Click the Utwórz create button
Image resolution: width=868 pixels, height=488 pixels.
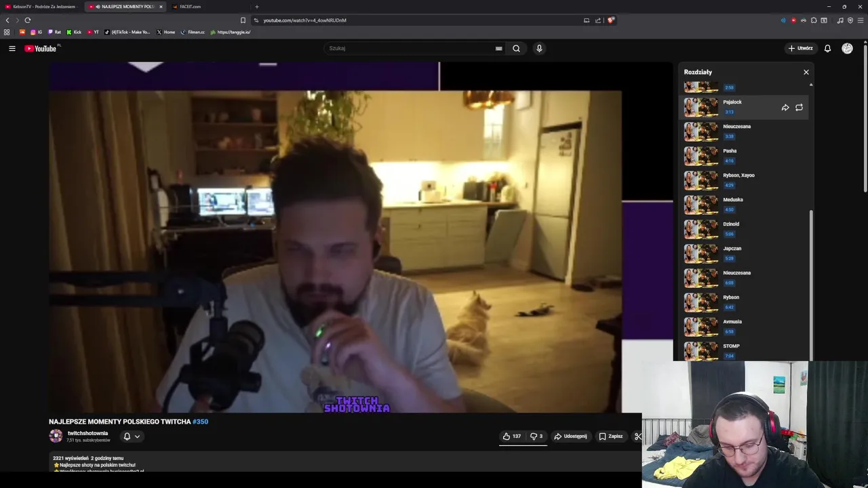[x=800, y=48]
